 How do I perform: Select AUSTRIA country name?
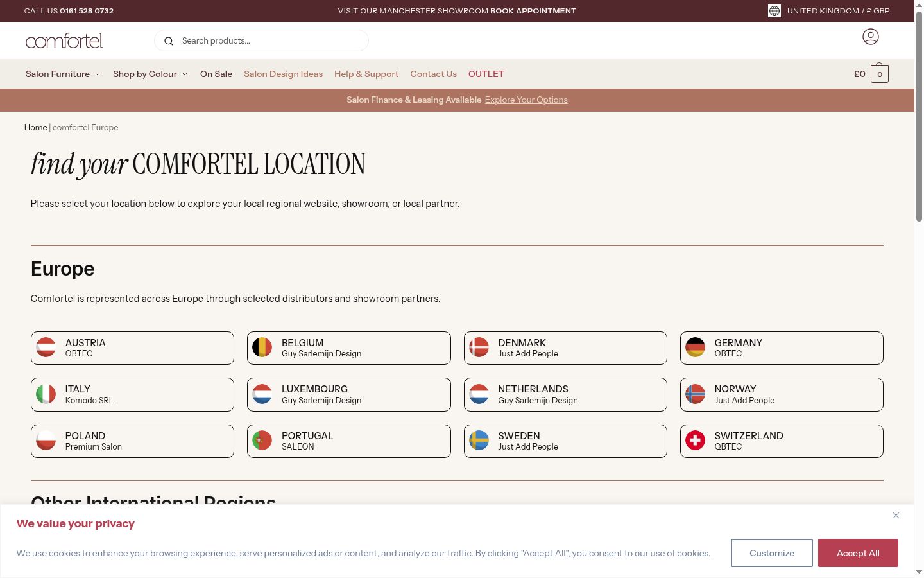pyautogui.click(x=85, y=343)
